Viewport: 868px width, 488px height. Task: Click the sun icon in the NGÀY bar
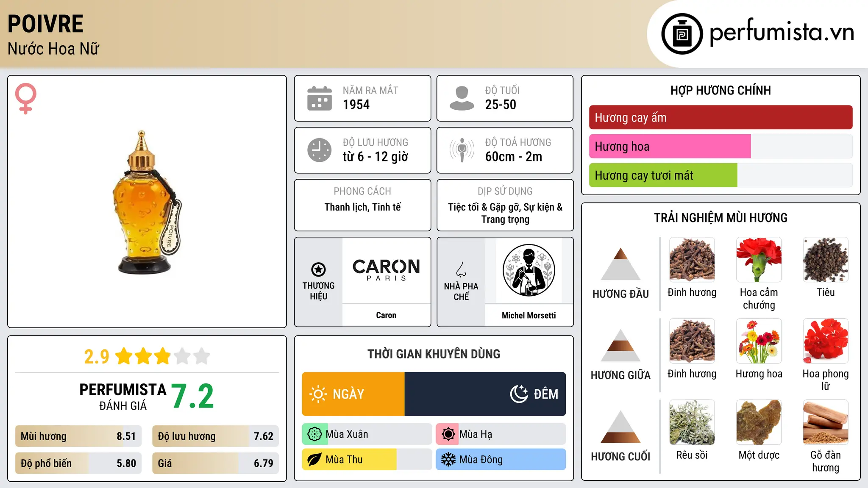318,394
